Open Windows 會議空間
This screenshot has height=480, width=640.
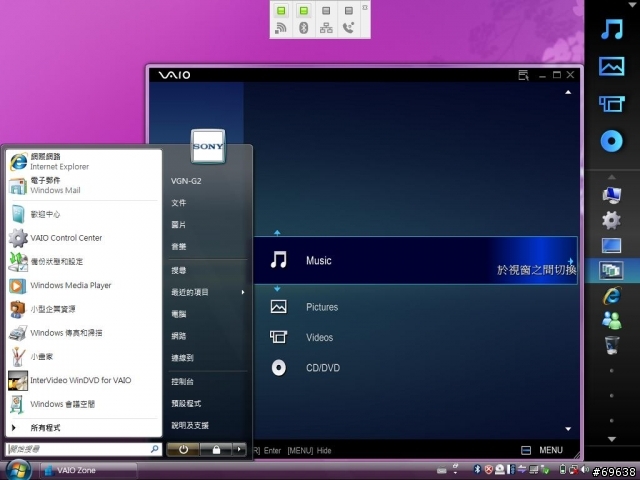tap(84, 404)
